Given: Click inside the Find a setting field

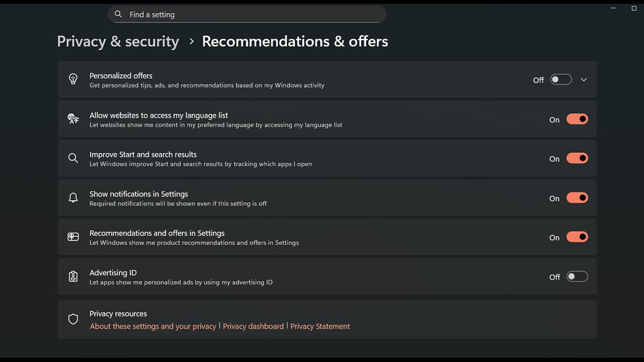Looking at the screenshot, I should click(x=247, y=14).
